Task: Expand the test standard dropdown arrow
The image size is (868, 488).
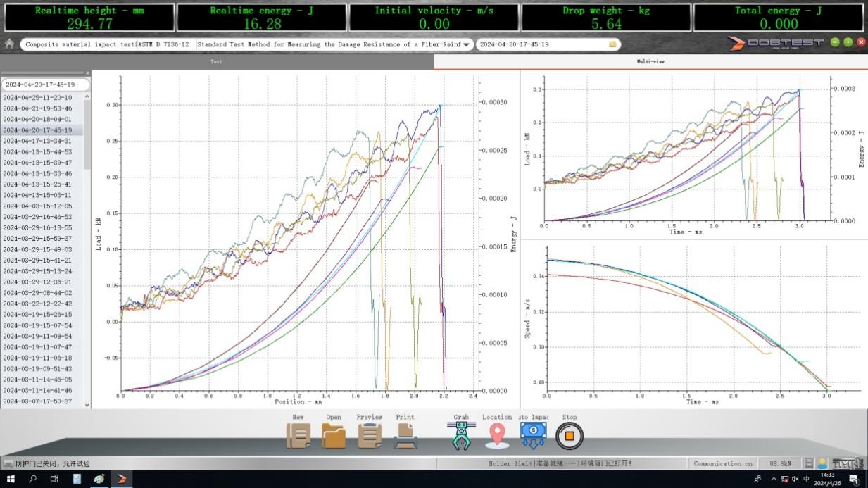Action: [466, 44]
